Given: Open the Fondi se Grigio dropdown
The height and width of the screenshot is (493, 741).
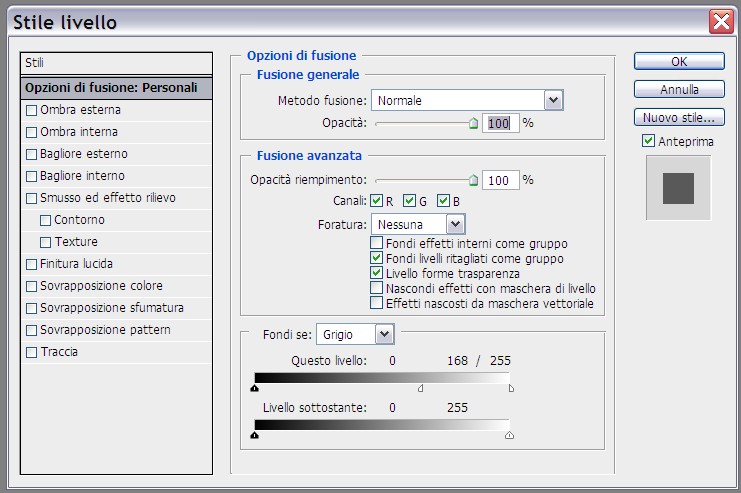Looking at the screenshot, I should 384,334.
